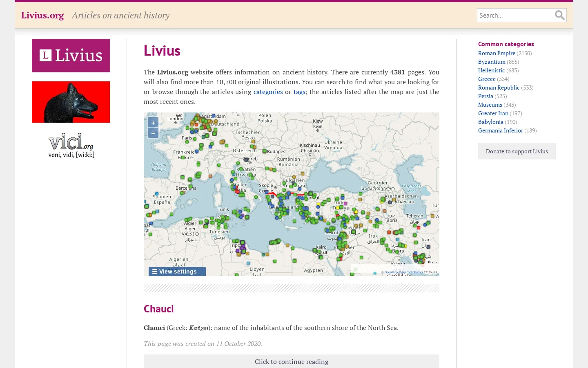Click the 'Articles on ancient history' tagline

coord(121,15)
